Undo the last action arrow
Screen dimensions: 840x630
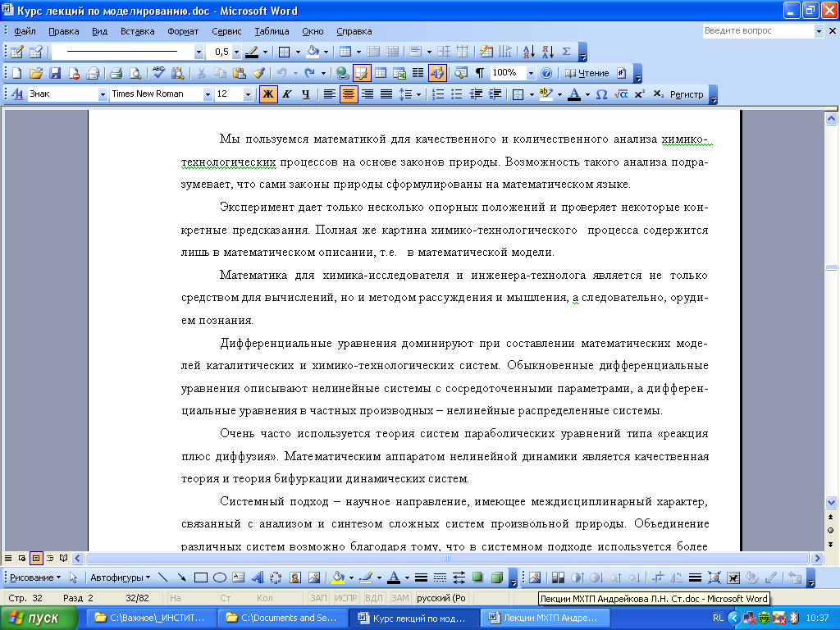tap(282, 73)
